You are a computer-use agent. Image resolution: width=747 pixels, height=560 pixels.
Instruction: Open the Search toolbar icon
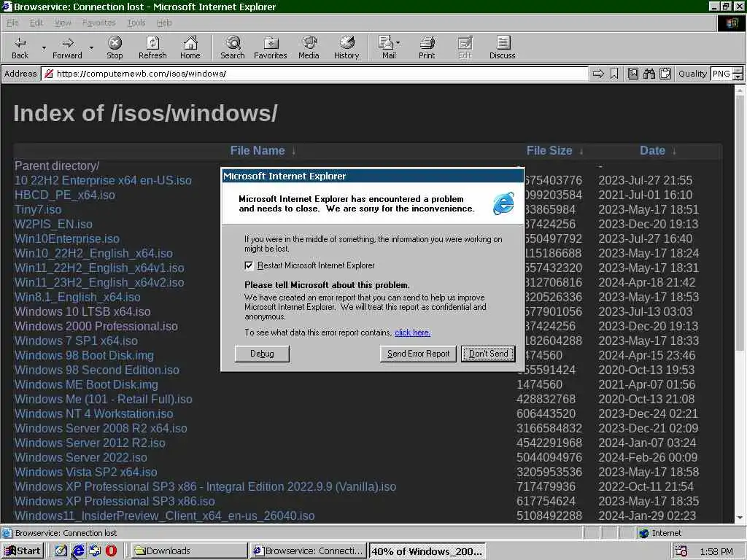pos(233,47)
